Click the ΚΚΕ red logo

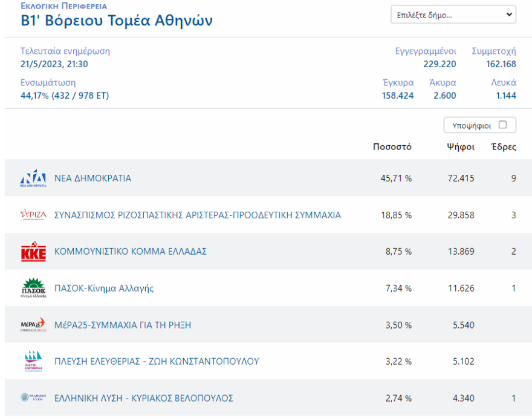(34, 252)
